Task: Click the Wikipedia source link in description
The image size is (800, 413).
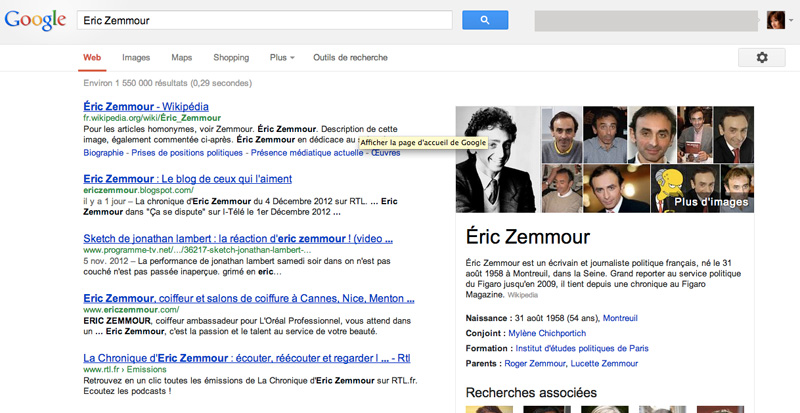Action: [523, 295]
